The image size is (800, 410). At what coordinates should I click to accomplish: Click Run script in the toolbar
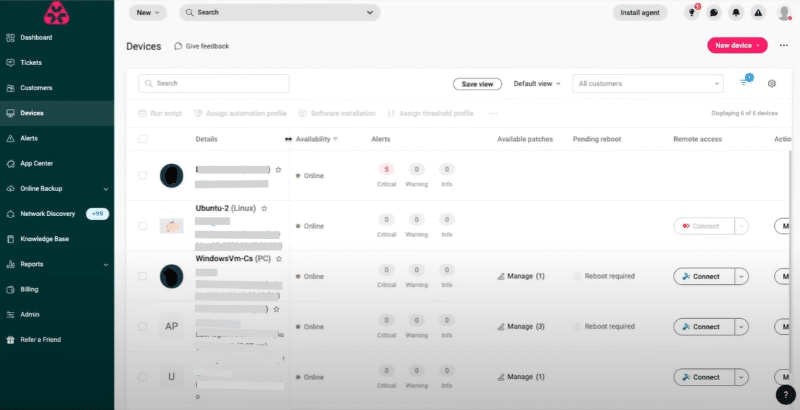(x=160, y=114)
